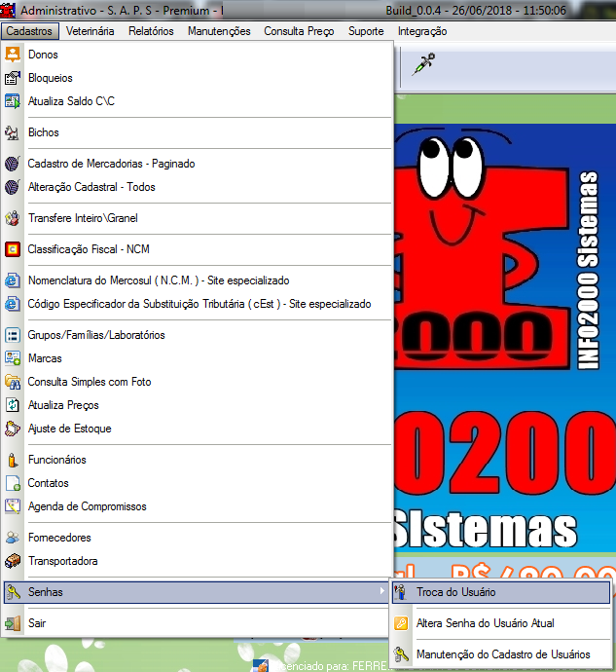
Task: Select Alteração Cadastral - Todos
Action: tap(198, 187)
